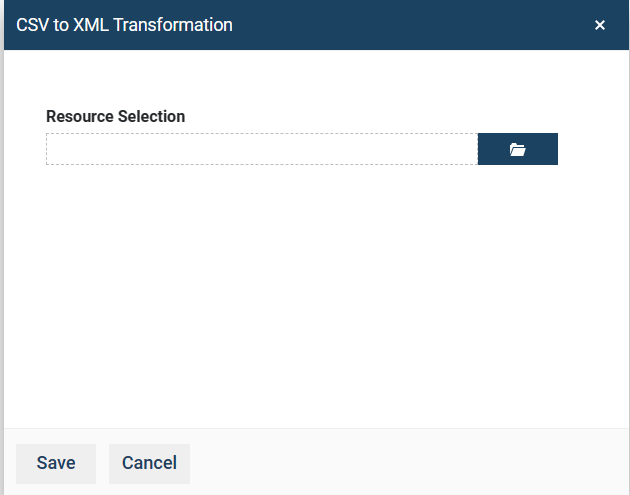Choose Cancel in the dialog footer

pos(149,463)
